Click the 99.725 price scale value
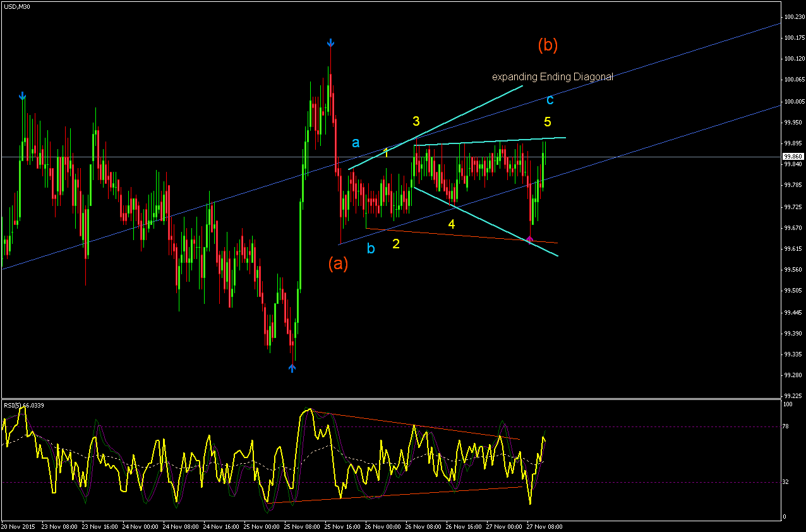Screen dimensions: 806x532 [793, 207]
